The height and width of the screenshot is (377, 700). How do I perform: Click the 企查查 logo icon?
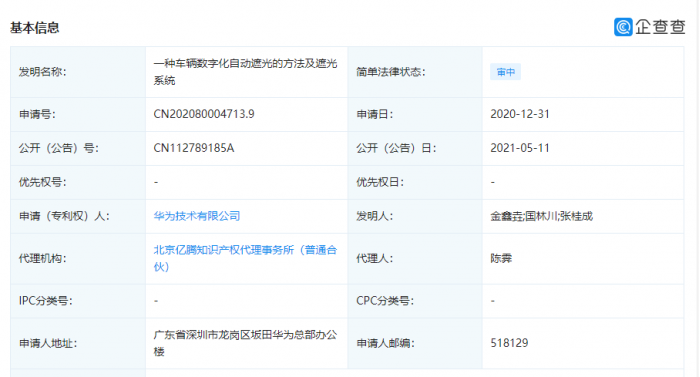(x=623, y=27)
